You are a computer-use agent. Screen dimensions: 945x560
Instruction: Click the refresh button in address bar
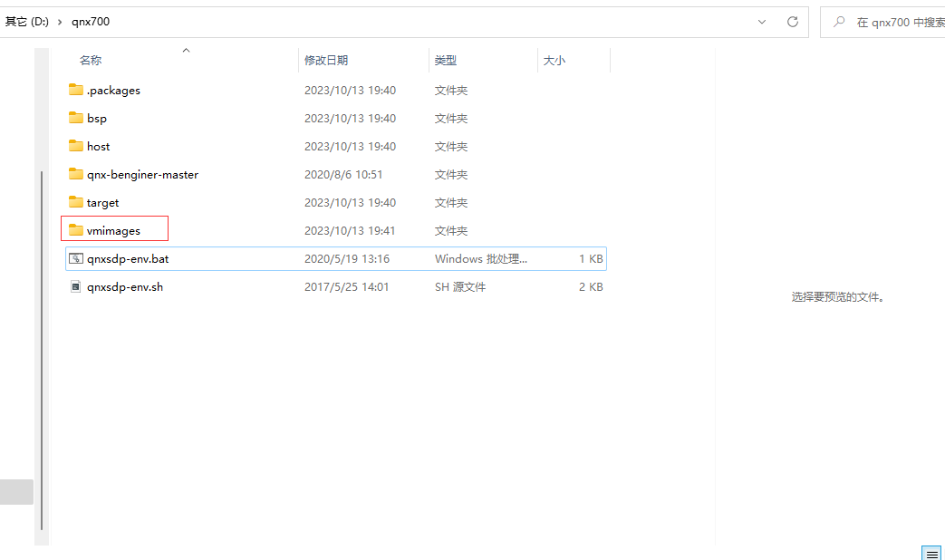coord(792,21)
